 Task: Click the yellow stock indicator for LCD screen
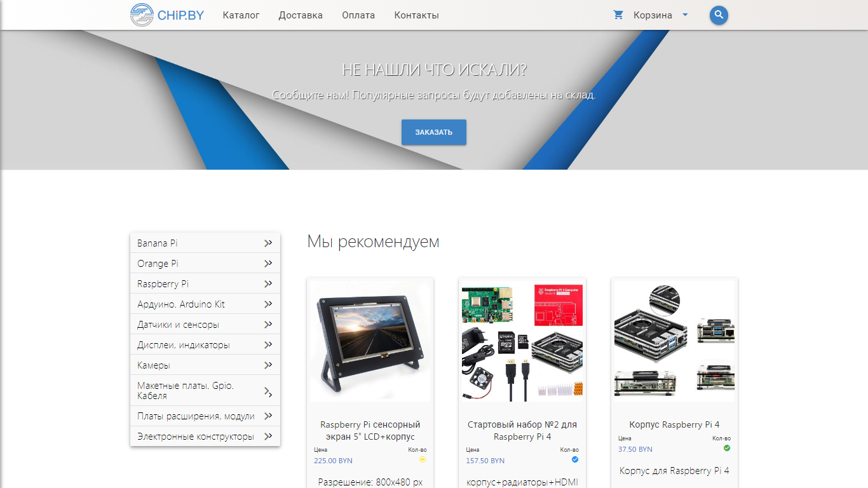coord(423,459)
